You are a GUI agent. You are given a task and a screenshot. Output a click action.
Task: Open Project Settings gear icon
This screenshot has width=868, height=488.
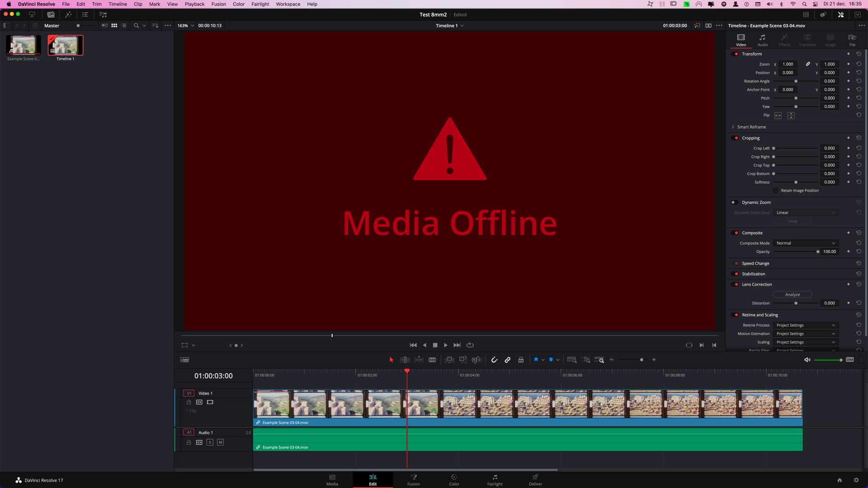[x=856, y=480]
